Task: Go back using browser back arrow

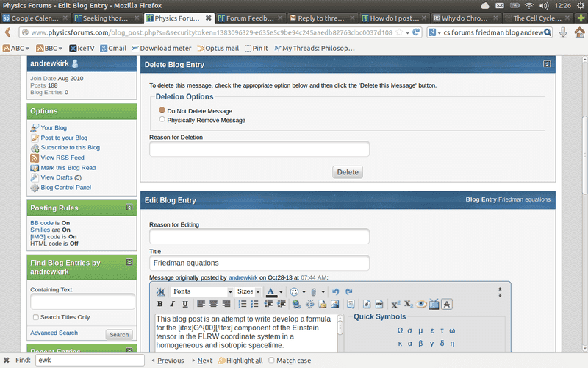Action: (7, 32)
